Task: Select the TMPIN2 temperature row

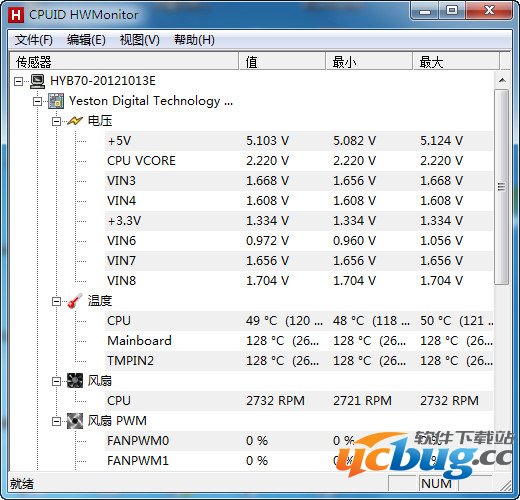Action: (299, 361)
